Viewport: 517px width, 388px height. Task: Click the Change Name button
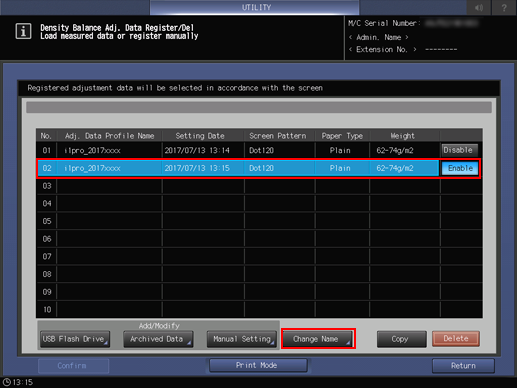coord(318,339)
